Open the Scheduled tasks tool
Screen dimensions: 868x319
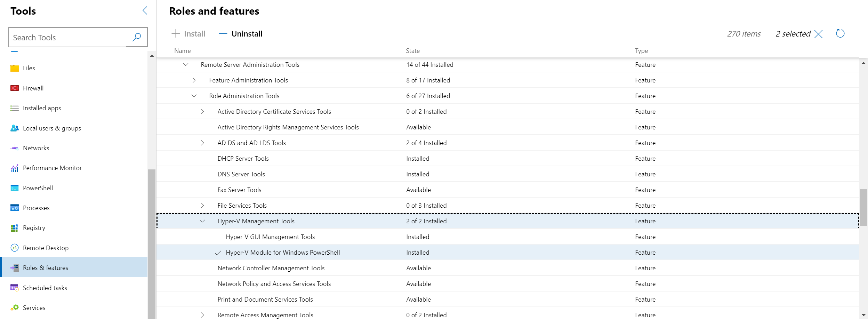point(45,288)
